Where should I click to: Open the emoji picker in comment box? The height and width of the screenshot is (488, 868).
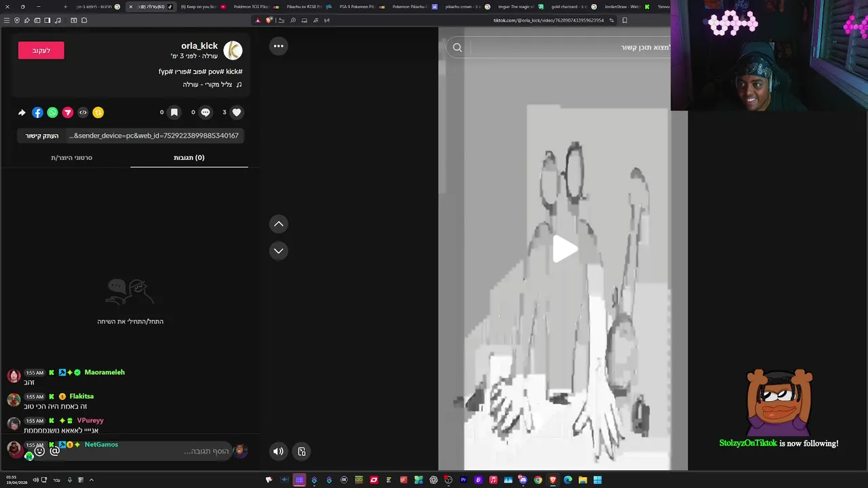click(39, 451)
